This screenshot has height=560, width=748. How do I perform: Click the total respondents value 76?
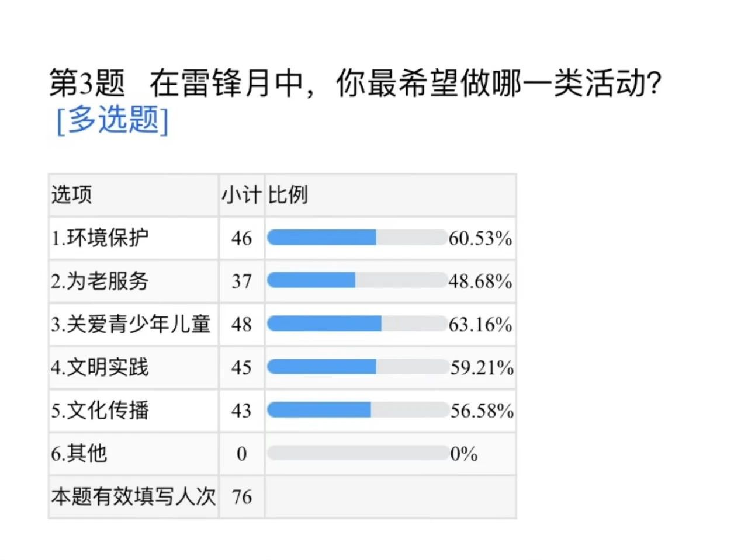click(241, 497)
